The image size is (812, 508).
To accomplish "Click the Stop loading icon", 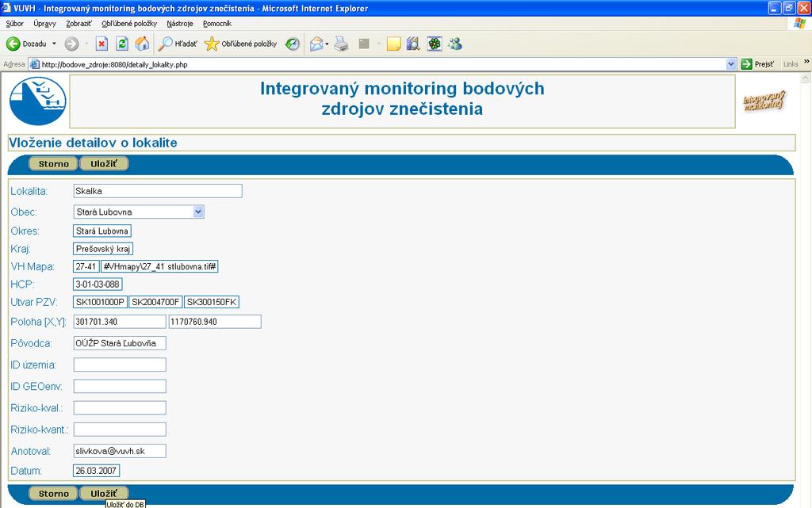I will pos(102,44).
